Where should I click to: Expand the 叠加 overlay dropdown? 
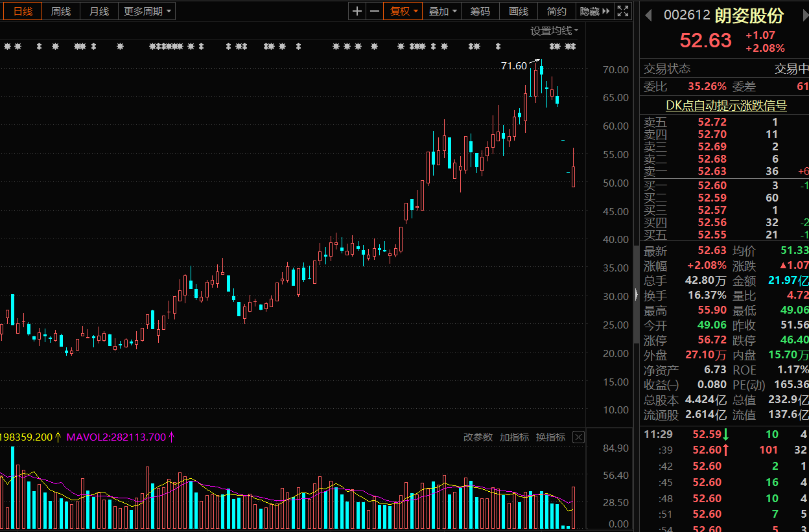[443, 11]
